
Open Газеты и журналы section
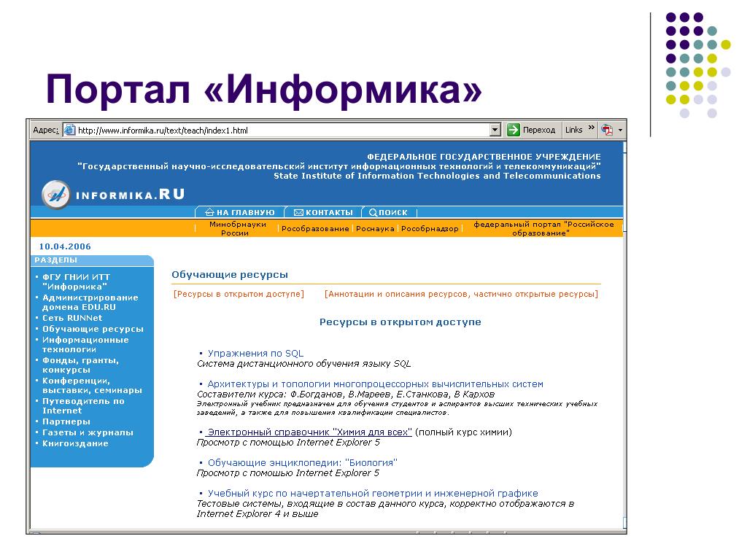click(x=88, y=433)
